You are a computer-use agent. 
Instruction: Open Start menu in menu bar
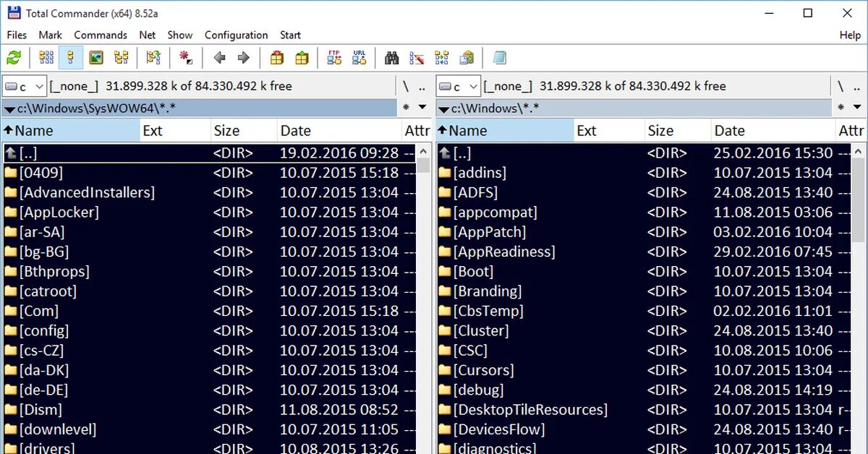point(291,35)
